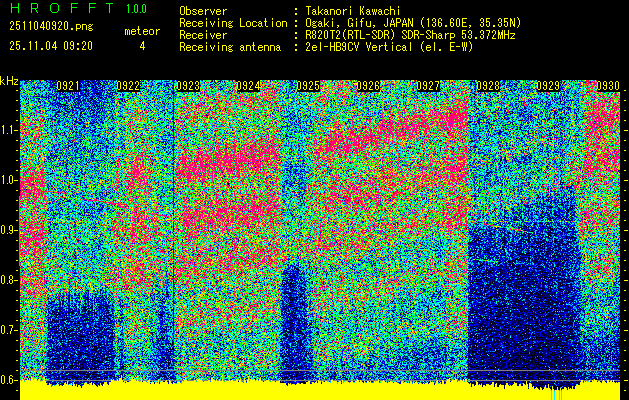This screenshot has height=400, width=629.
Task: Click the Receiver R820T2 SDR-Sharp text
Action: 410,35
